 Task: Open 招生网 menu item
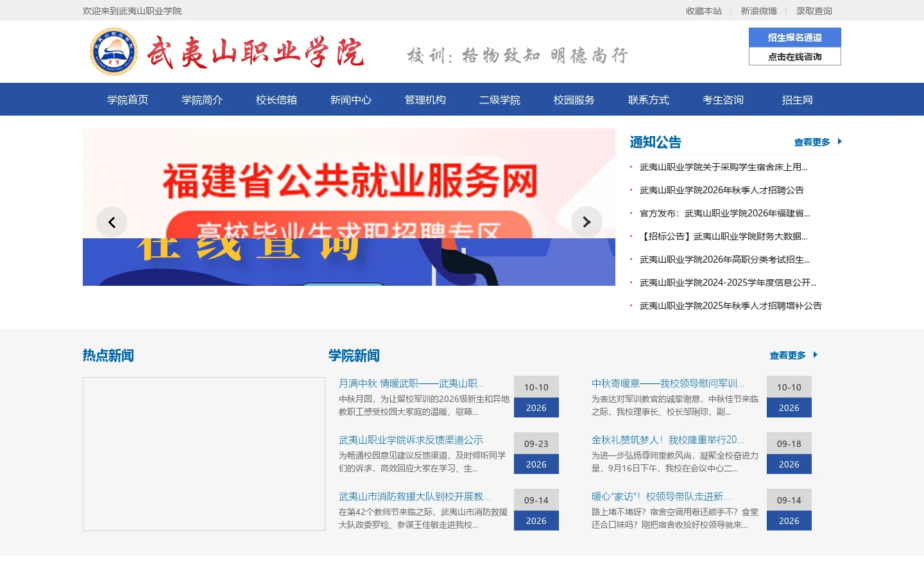tap(798, 100)
